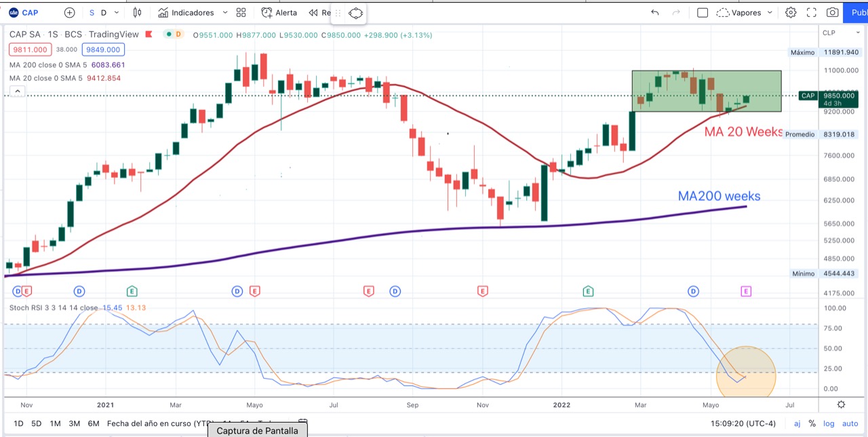Select the MA 20 close indicator legend

65,78
